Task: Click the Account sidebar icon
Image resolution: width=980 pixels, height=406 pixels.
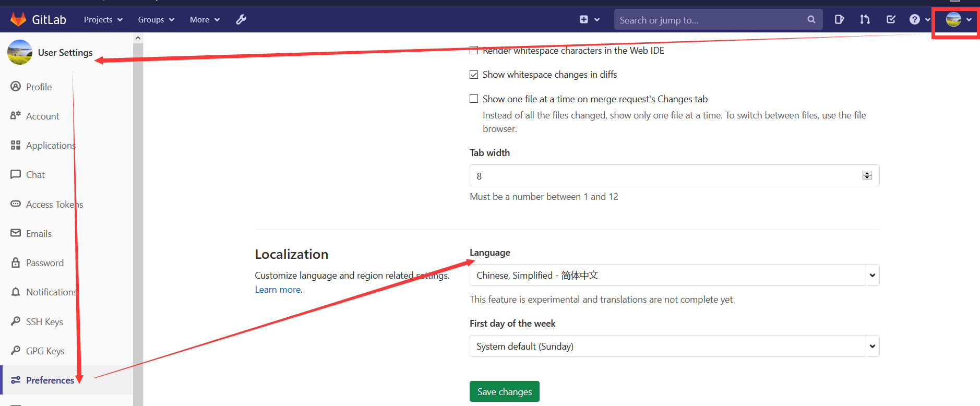Action: tap(16, 115)
